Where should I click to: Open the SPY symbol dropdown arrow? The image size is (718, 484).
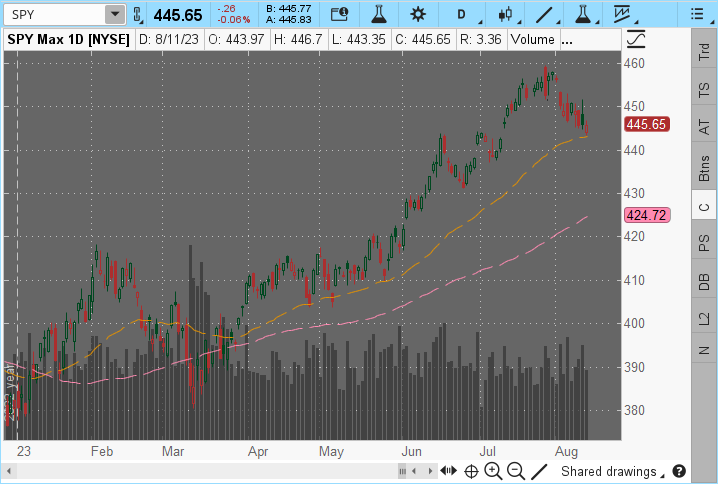tap(115, 15)
